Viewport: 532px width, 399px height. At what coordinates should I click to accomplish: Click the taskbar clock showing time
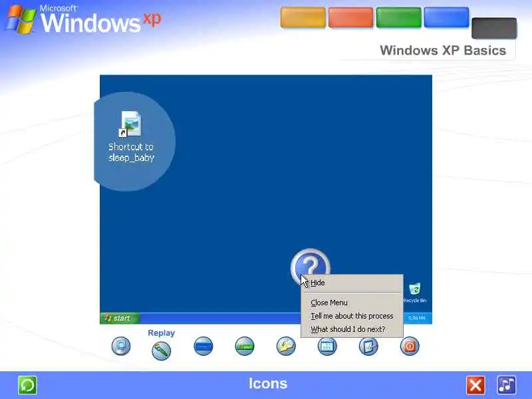[417, 318]
